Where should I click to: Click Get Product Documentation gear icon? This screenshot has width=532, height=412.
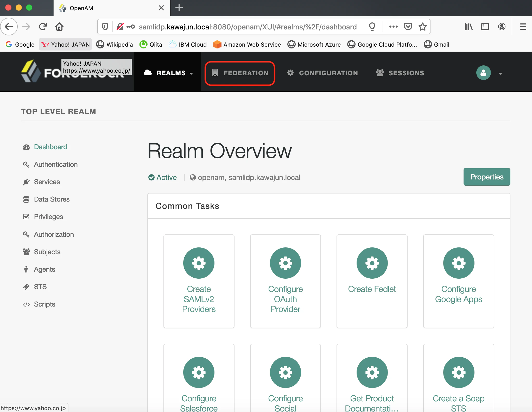372,372
